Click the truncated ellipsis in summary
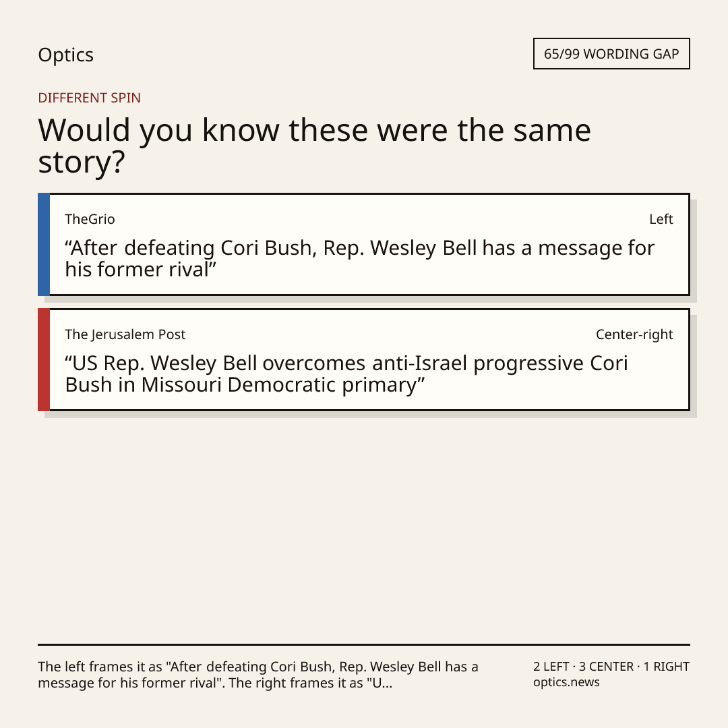728x728 pixels. tap(387, 684)
